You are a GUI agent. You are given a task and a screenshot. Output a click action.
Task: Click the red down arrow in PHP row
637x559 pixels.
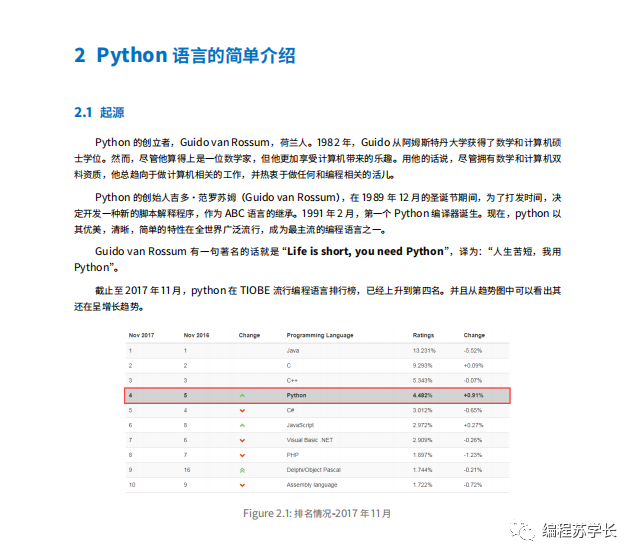pos(242,455)
